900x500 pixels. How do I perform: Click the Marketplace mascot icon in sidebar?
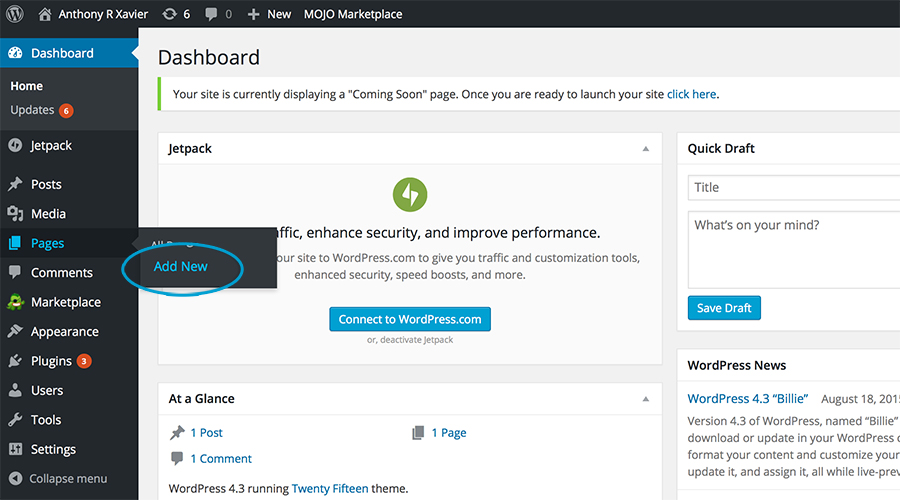coord(15,302)
